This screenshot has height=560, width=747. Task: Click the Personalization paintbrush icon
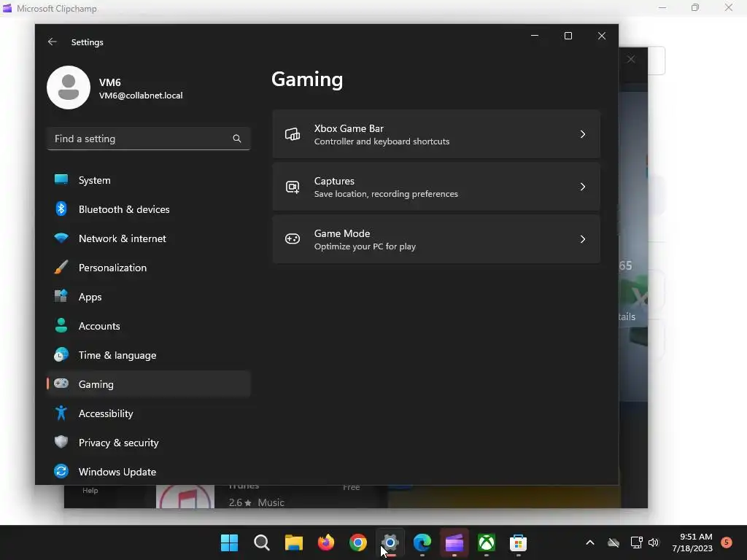click(61, 267)
